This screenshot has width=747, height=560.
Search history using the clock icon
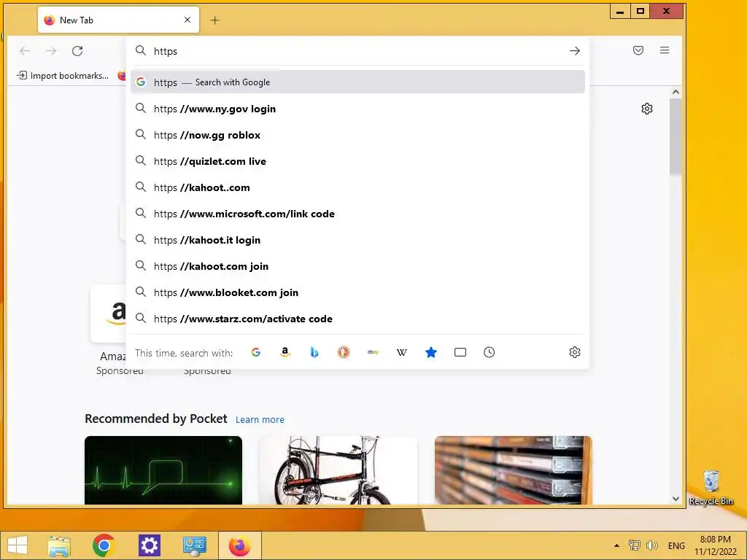pyautogui.click(x=489, y=352)
